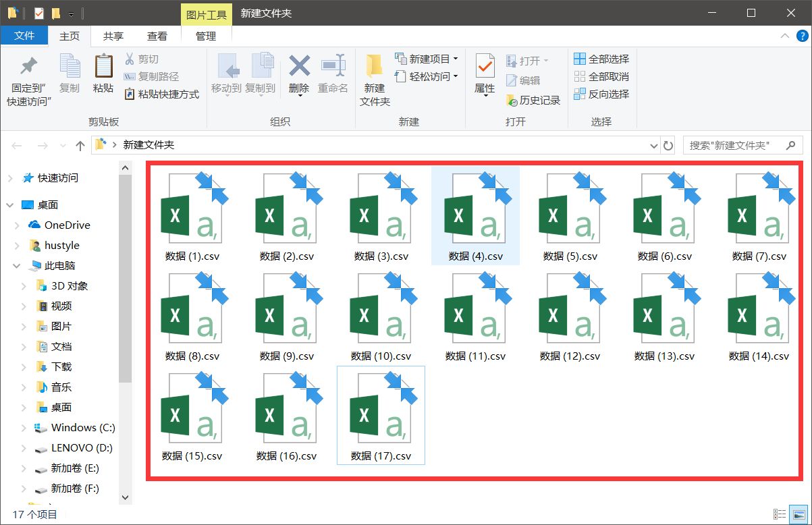Click the Cut (剪切) scissors icon
Screen dimensions: 812x525
click(130, 59)
